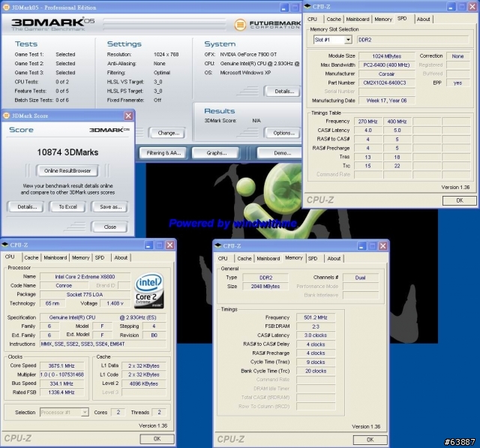Image resolution: width=480 pixels, height=448 pixels.
Task: Click the 3DMark05 title bar icon
Action: (x=6, y=8)
